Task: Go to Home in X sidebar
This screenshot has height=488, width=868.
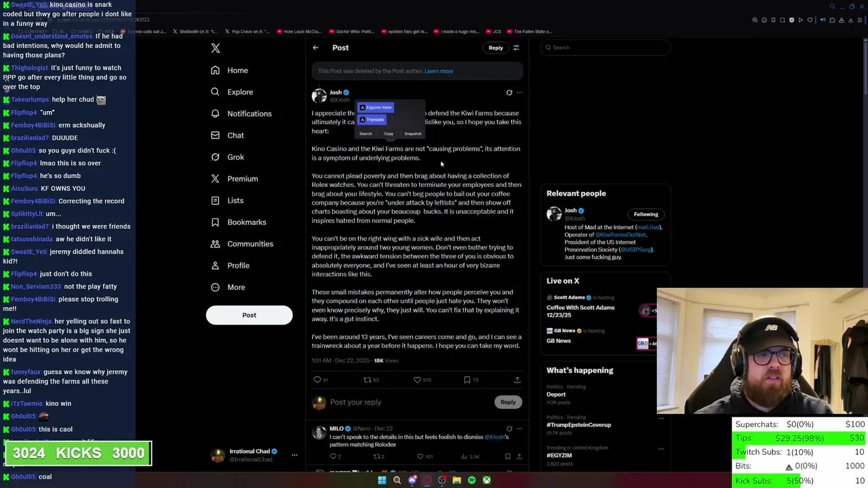Action: tap(229, 70)
